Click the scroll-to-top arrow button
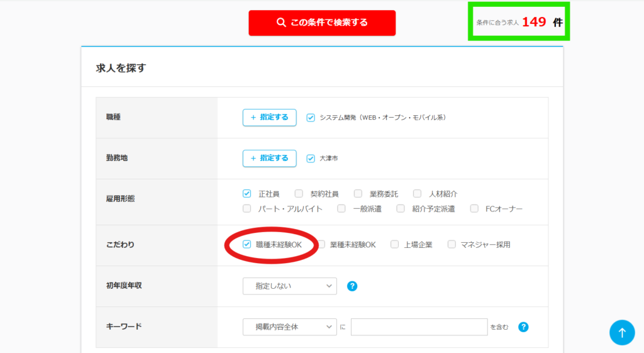The height and width of the screenshot is (353, 644). pyautogui.click(x=621, y=332)
